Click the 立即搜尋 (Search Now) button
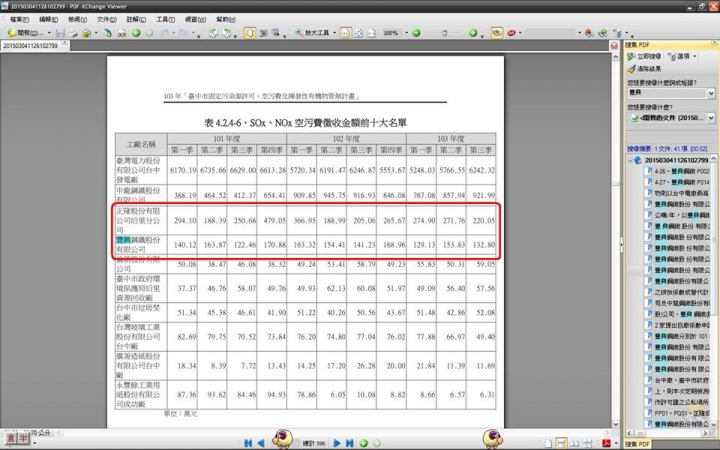The height and width of the screenshot is (450, 720). pos(644,56)
